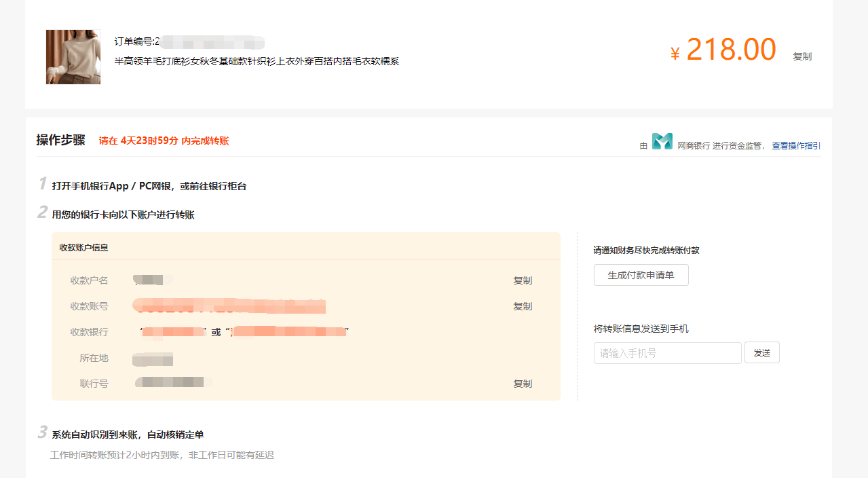Click the blurred 收款账号 account number value
Screen dimensions: 868x478
pyautogui.click(x=229, y=306)
